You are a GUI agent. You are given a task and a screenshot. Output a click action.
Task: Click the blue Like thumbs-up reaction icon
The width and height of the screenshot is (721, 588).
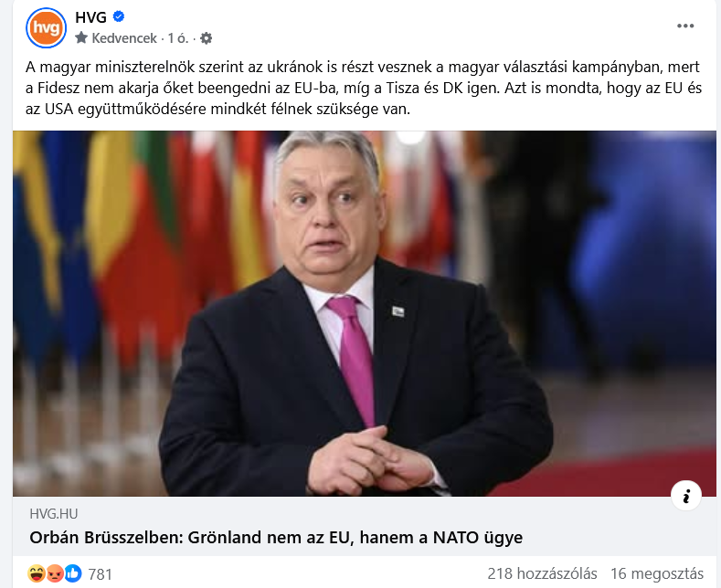(73, 573)
